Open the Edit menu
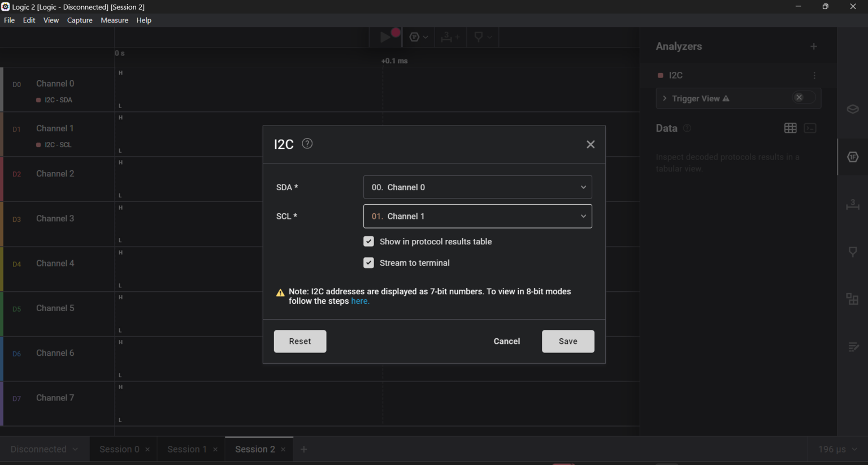This screenshot has width=868, height=465. (29, 20)
